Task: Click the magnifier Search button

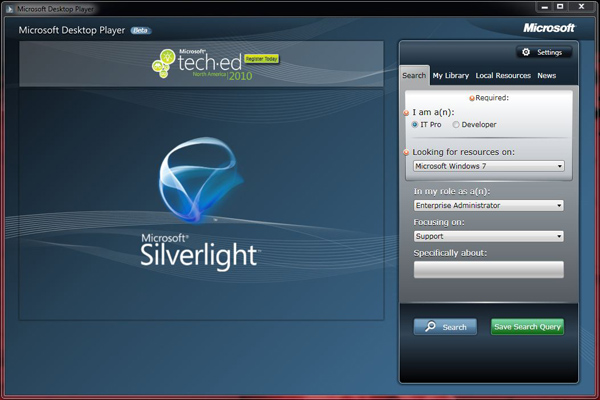Action: click(445, 327)
